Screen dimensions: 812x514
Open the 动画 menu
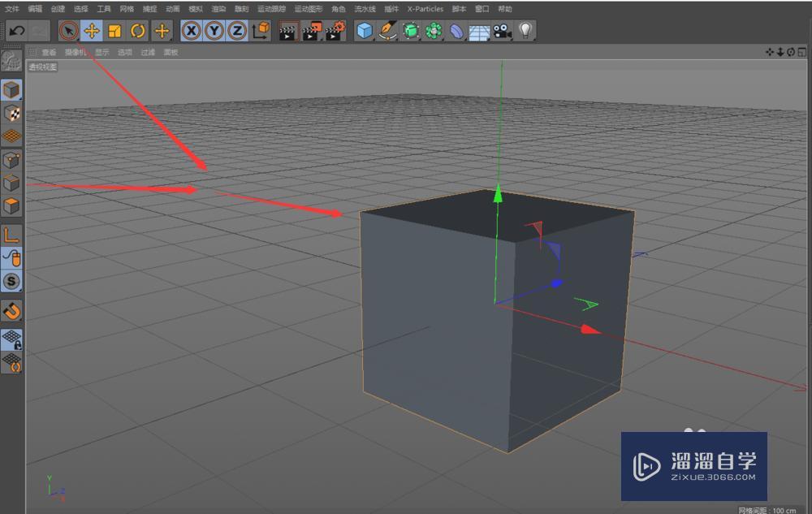(173, 9)
